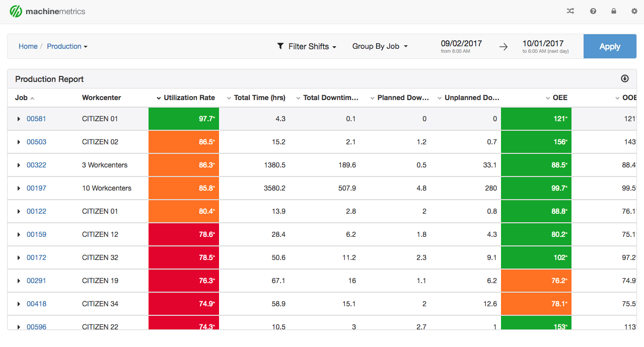
Task: Expand job 00581 row details
Action: pos(19,119)
